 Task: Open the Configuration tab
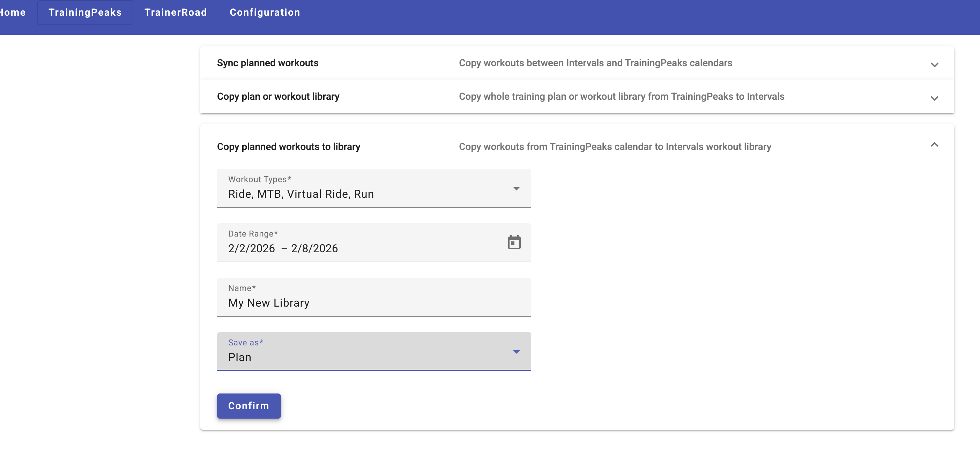click(265, 13)
